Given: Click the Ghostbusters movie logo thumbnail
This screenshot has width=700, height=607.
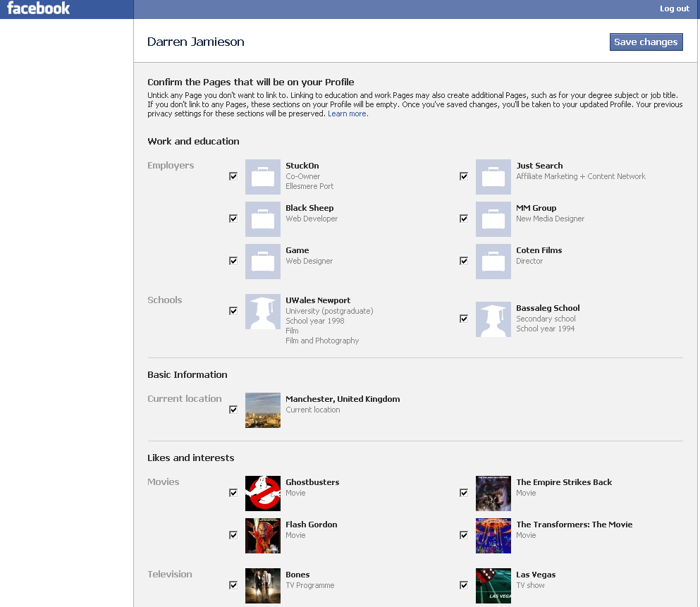Looking at the screenshot, I should pos(263,493).
